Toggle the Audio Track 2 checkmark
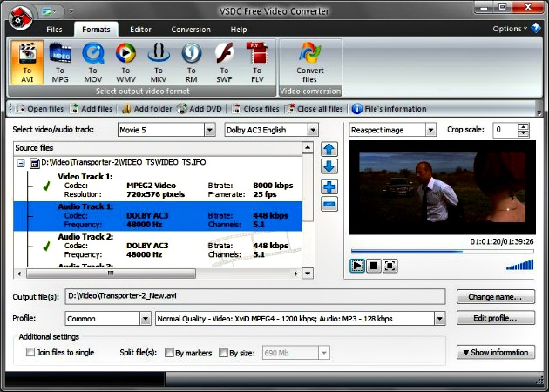Image resolution: width=549 pixels, height=392 pixels. click(46, 247)
